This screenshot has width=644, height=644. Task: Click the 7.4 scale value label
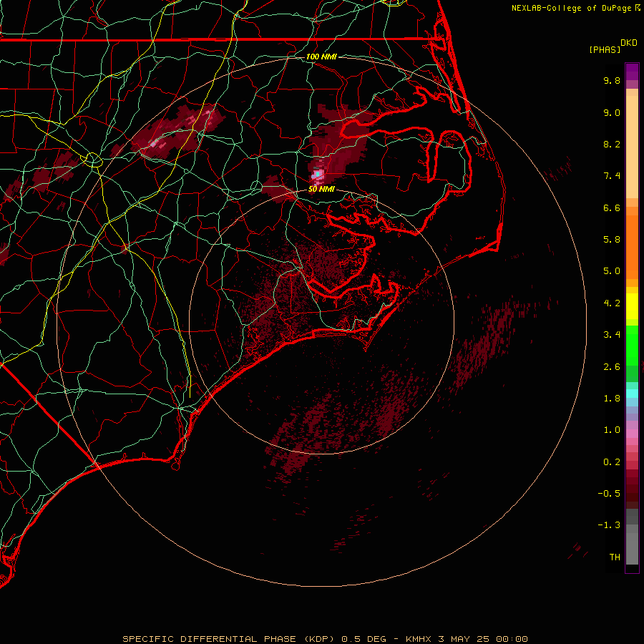click(612, 176)
